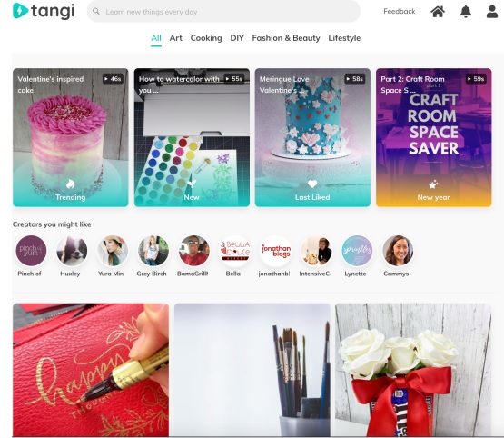The image size is (504, 438).
Task: Click the Feedback link
Action: [400, 12]
